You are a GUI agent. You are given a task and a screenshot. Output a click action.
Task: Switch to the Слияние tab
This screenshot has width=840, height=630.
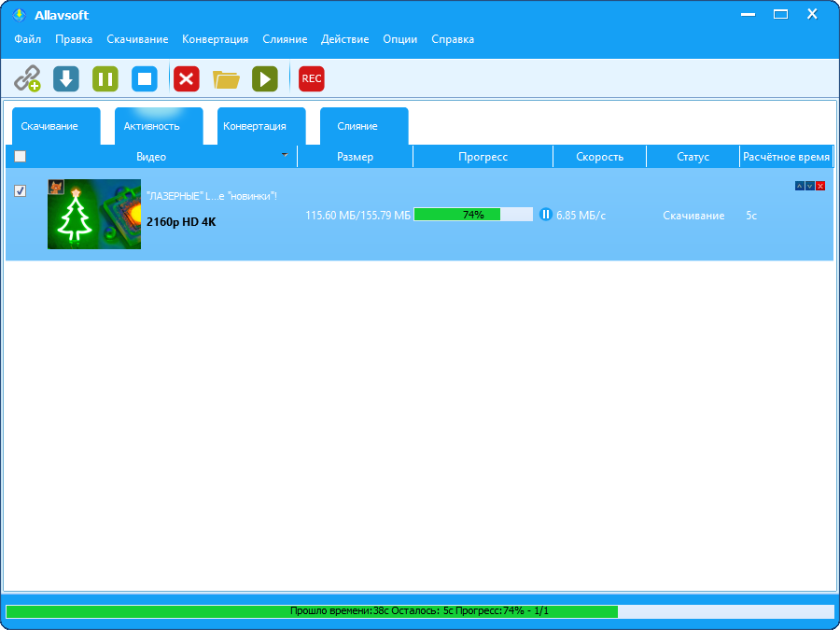click(x=364, y=126)
